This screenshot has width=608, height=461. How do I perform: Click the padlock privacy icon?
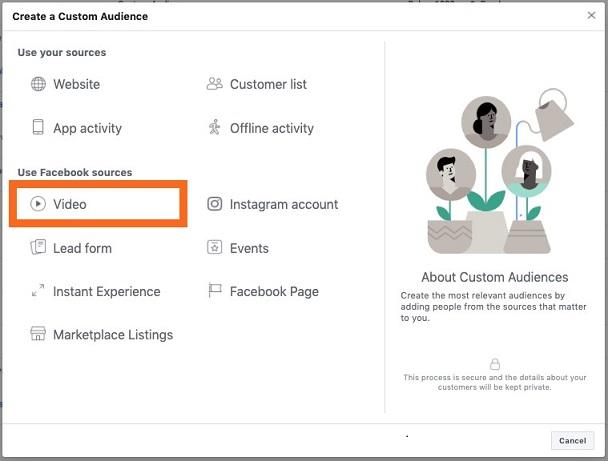point(495,365)
